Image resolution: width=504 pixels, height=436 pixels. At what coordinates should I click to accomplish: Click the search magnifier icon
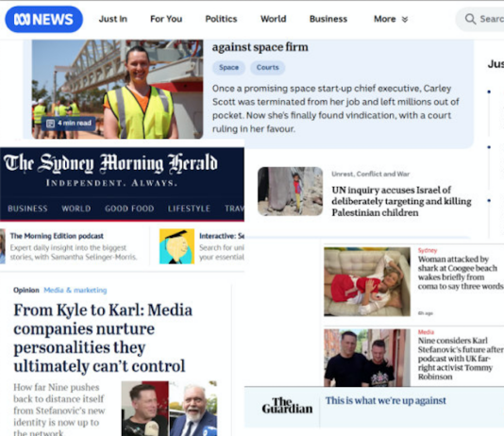[470, 19]
